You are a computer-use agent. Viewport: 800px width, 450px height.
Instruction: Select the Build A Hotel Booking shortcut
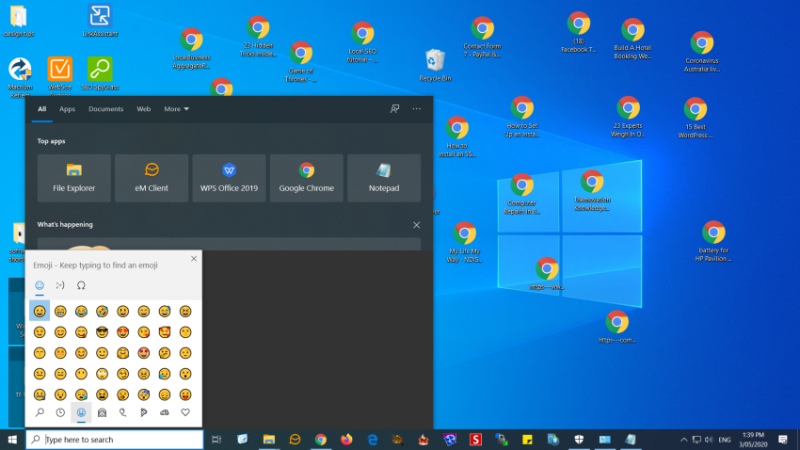tap(632, 39)
